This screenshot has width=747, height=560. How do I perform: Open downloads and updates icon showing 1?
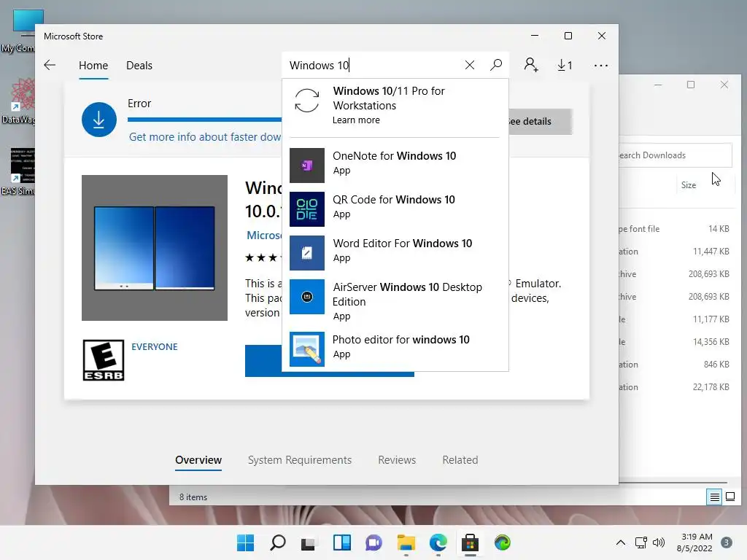(x=565, y=65)
